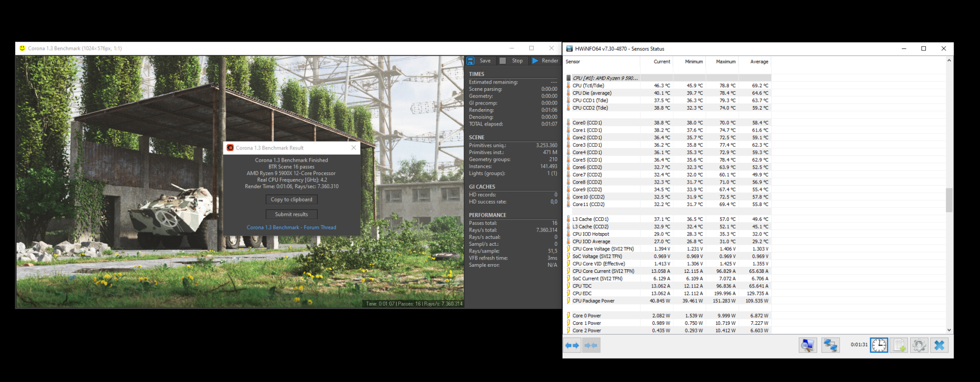Click the Corona smiley icon in the title bar
980x382 pixels.
pos(22,48)
